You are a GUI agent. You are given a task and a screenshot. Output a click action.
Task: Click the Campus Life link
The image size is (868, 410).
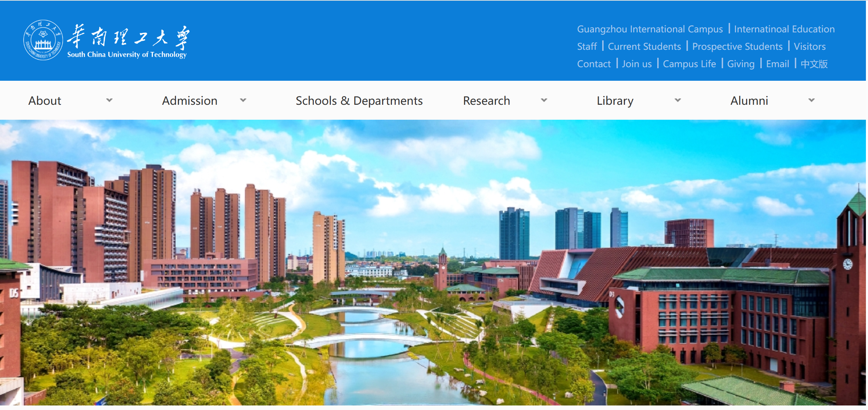[689, 64]
